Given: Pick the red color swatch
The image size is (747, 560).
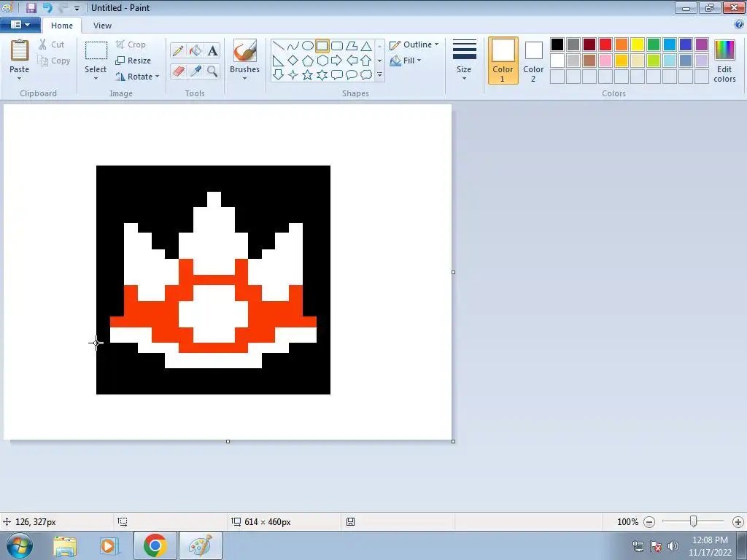Looking at the screenshot, I should pos(605,44).
